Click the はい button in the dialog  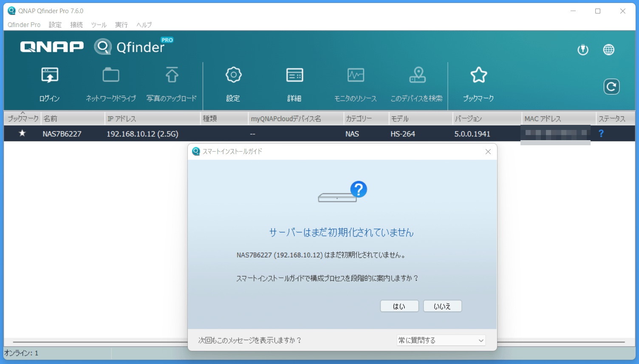click(399, 306)
